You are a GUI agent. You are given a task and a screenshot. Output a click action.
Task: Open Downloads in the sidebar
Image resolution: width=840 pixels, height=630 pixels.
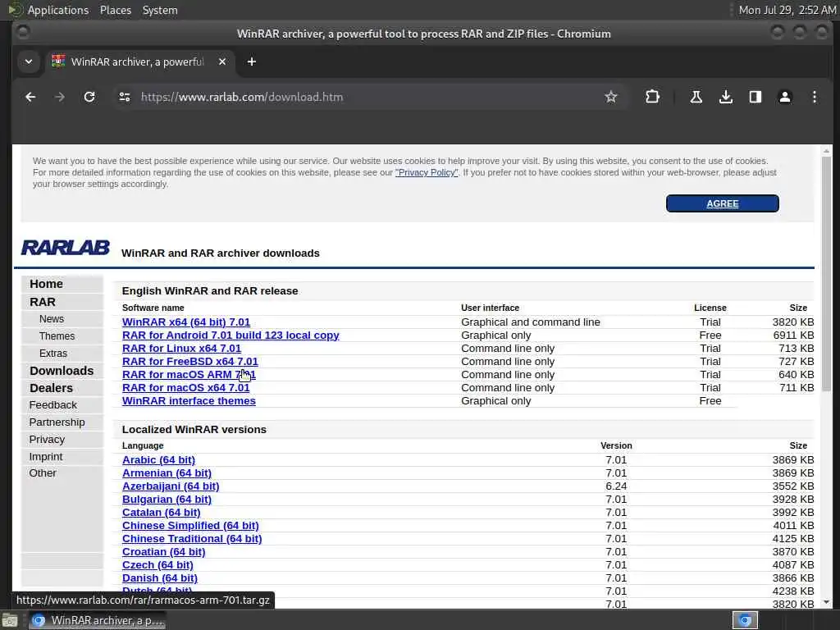[x=62, y=371]
